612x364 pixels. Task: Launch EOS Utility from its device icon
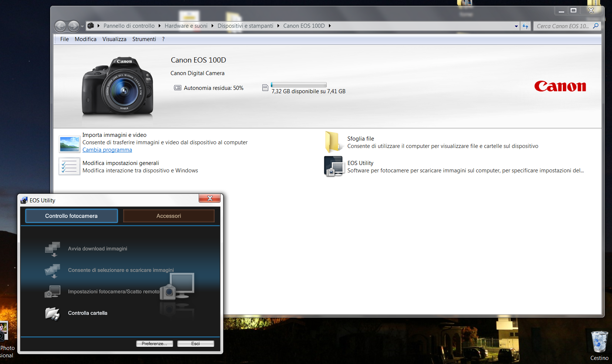[x=333, y=166]
